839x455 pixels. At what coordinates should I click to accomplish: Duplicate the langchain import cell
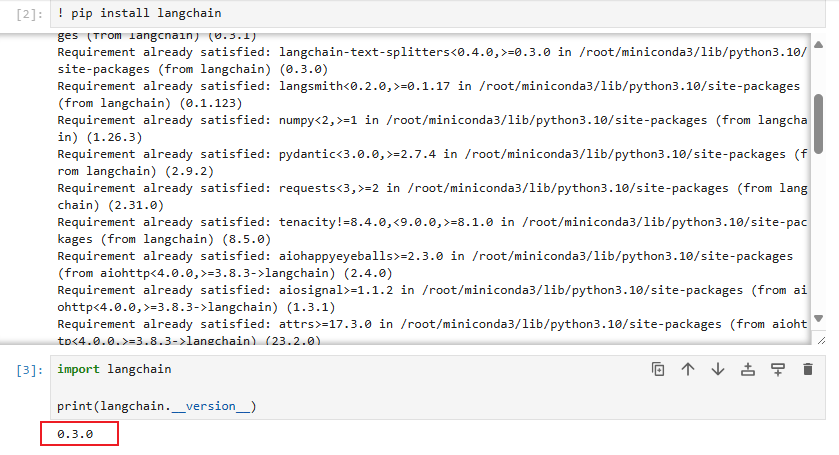click(x=658, y=369)
